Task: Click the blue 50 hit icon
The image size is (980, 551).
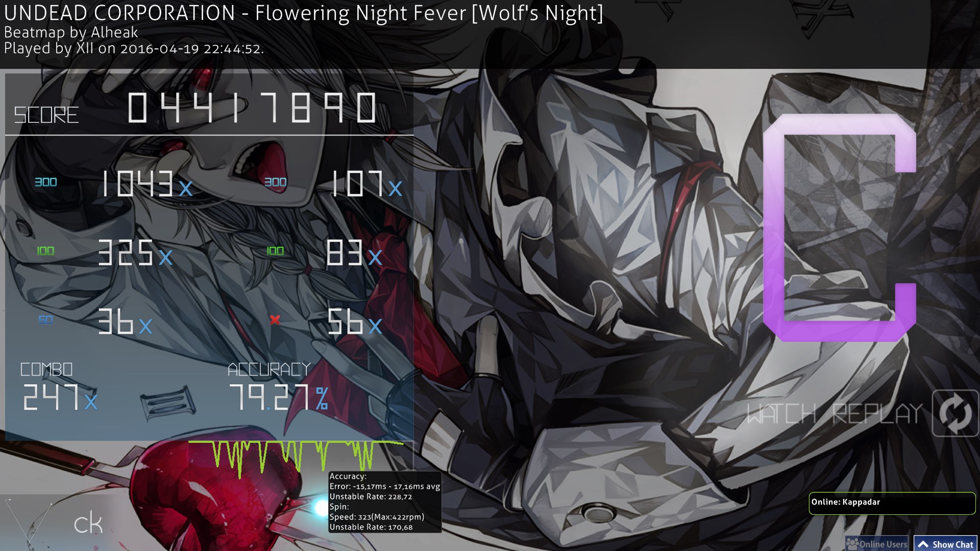Action: 45,320
